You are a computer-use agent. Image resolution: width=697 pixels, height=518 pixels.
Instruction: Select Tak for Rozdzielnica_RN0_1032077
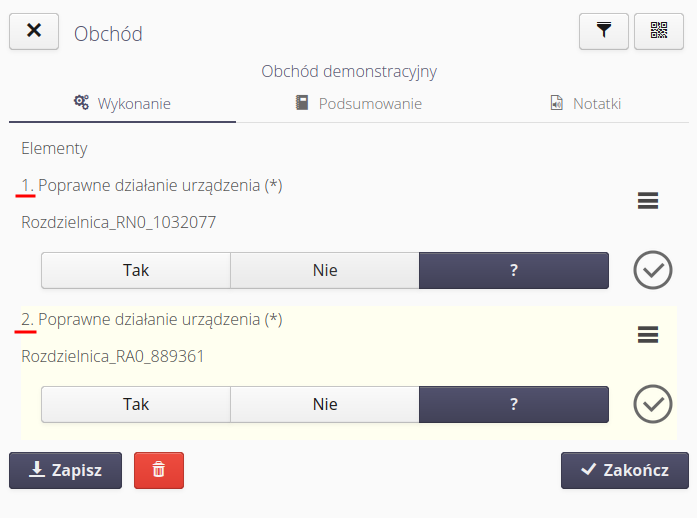click(x=136, y=270)
